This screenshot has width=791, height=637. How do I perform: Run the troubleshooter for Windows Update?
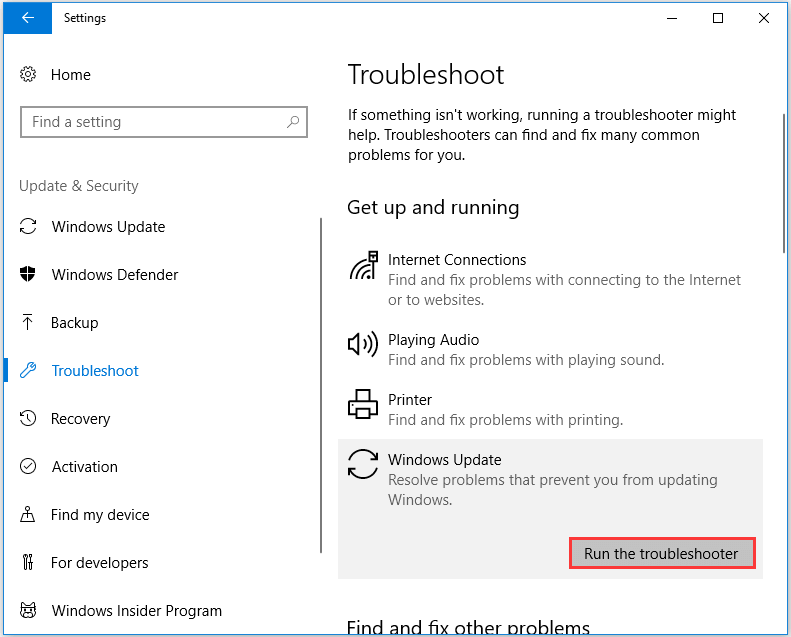(662, 553)
